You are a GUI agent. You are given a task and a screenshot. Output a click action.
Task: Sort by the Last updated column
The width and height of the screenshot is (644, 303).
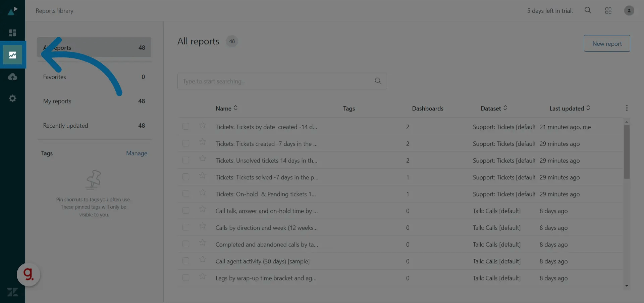(570, 108)
